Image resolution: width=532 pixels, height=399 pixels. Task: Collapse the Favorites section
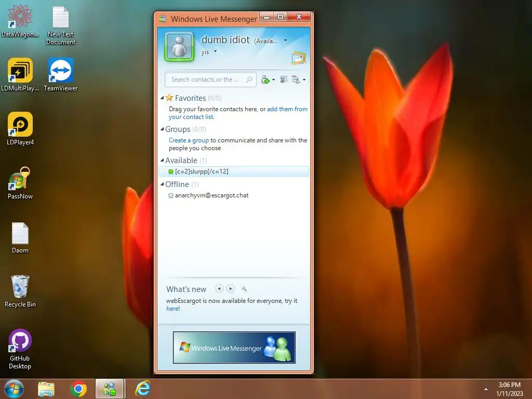point(162,98)
